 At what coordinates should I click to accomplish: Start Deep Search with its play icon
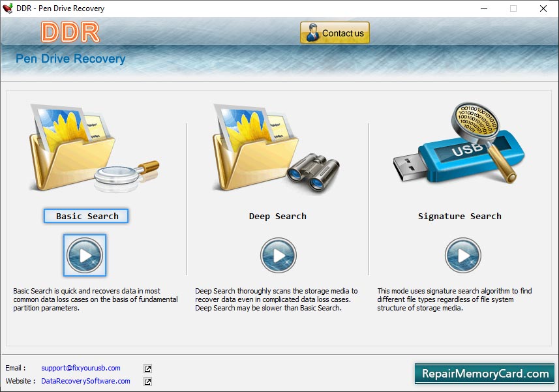coord(278,255)
